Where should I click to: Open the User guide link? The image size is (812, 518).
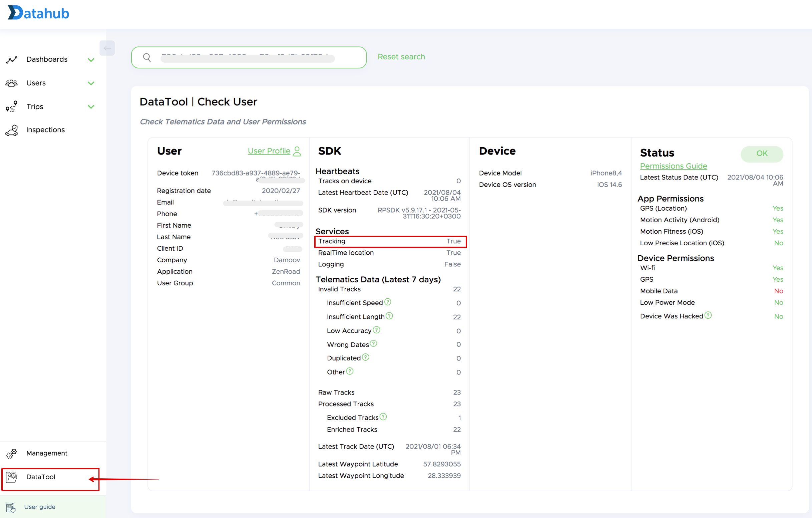[40, 507]
